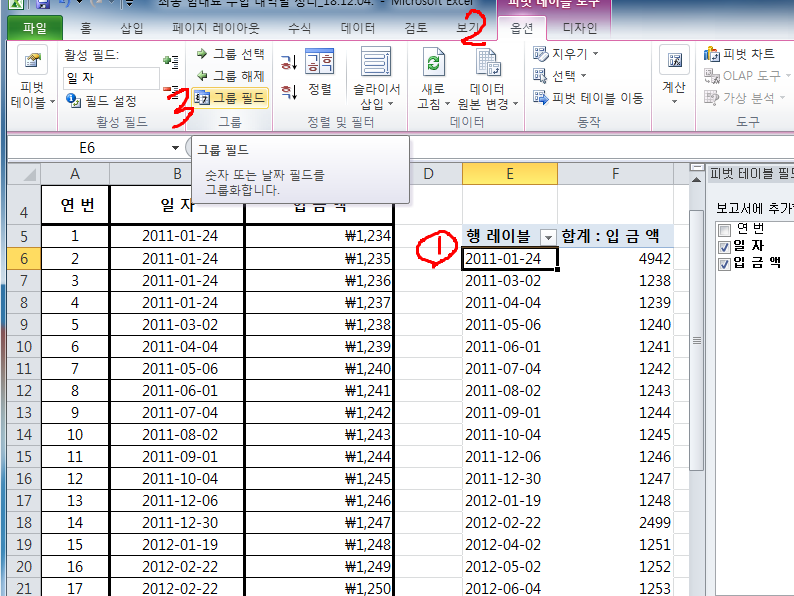794x596 pixels.
Task: Switch to the 수식 formulas tab
Action: pos(299,28)
